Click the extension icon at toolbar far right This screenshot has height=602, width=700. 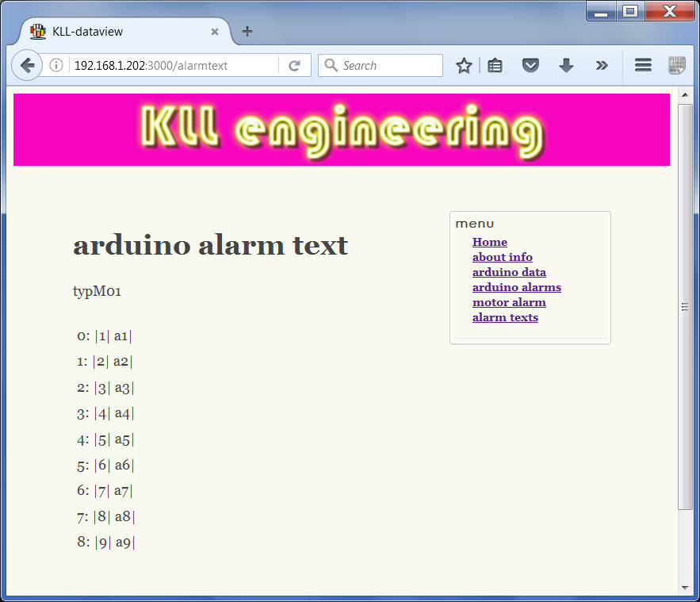(676, 66)
